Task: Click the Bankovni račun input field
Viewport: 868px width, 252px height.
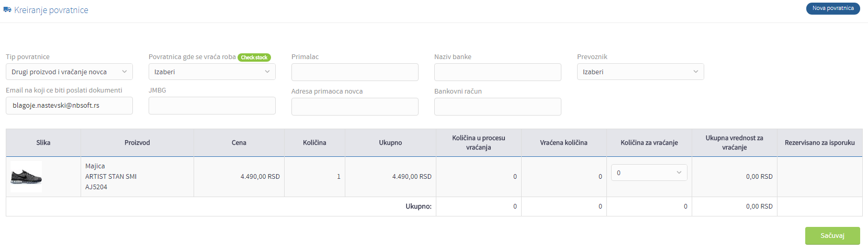Action: [498, 107]
